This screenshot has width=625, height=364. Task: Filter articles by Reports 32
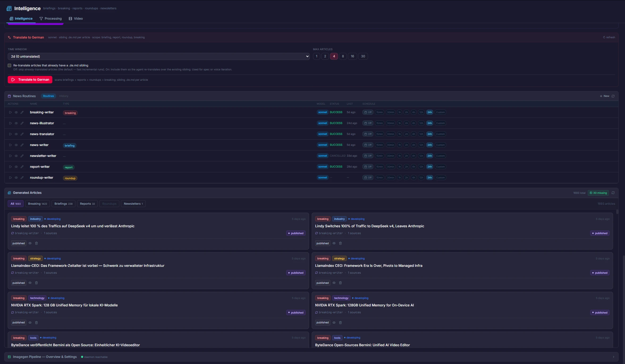87,204
